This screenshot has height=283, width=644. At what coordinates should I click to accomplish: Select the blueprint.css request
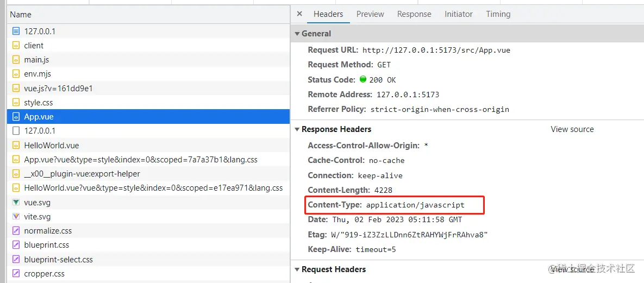click(148, 245)
